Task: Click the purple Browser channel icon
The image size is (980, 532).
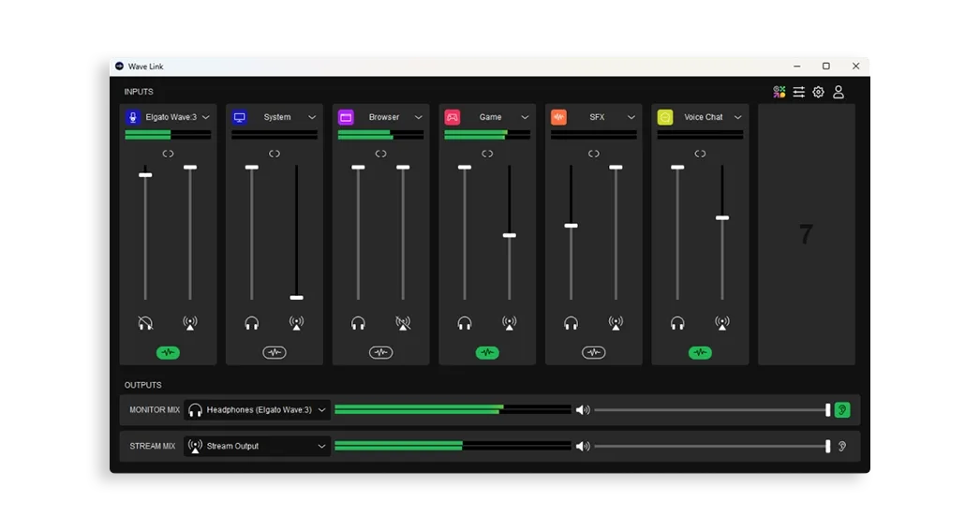Action: (x=346, y=117)
